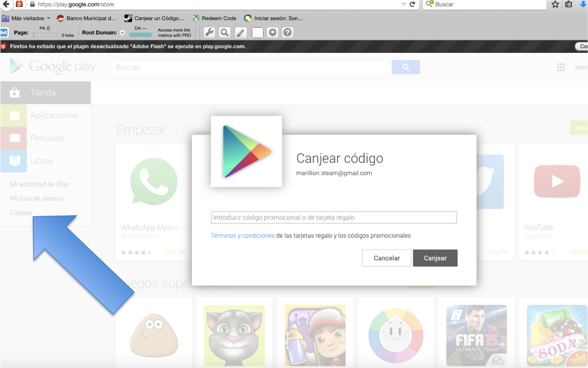Click Canjear in the sidebar

click(21, 212)
